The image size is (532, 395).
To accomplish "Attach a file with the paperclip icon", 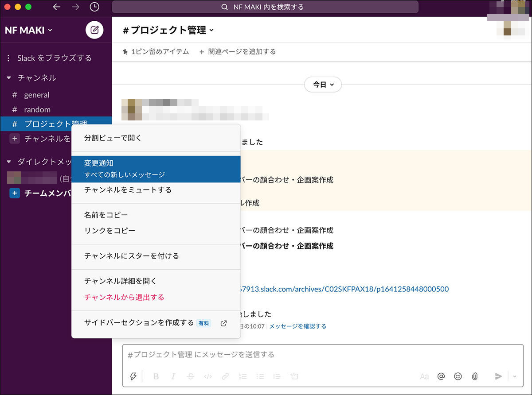I will [474, 376].
